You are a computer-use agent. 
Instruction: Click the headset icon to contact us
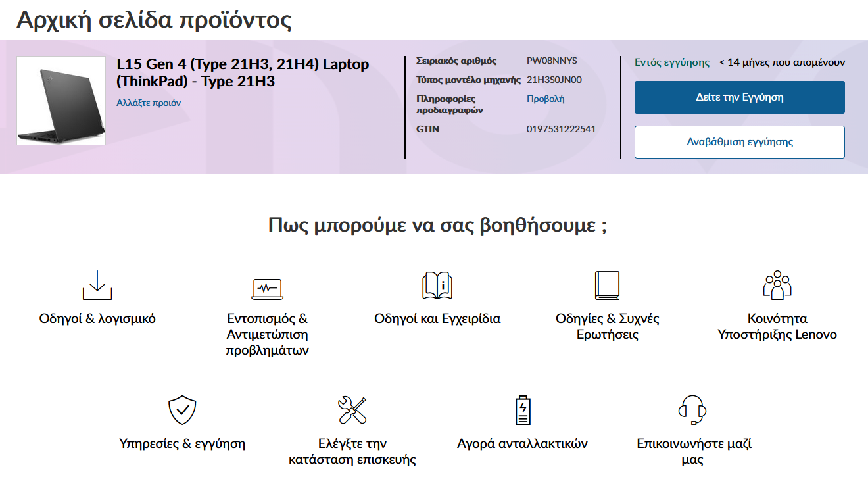pos(692,409)
